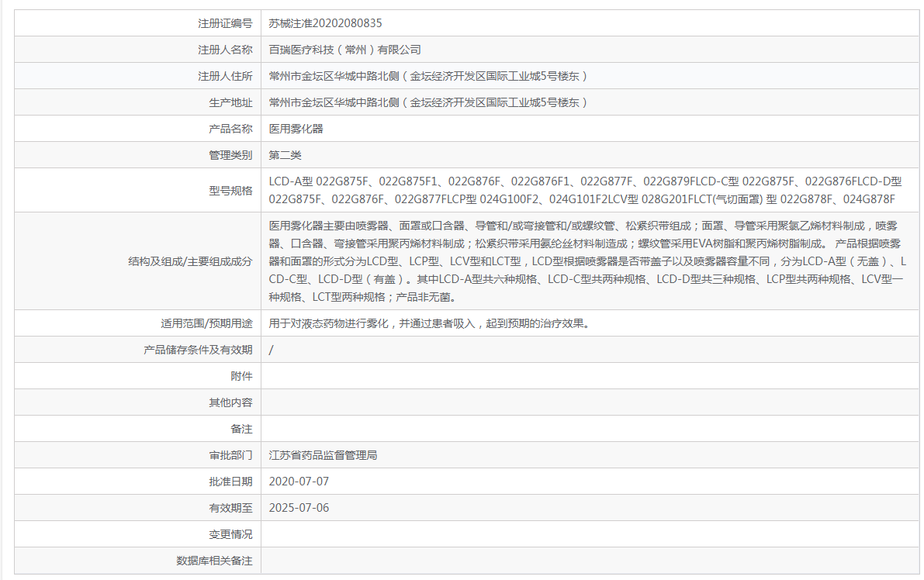Select model spec text starting LCD-A型 022G875F

[x=585, y=190]
